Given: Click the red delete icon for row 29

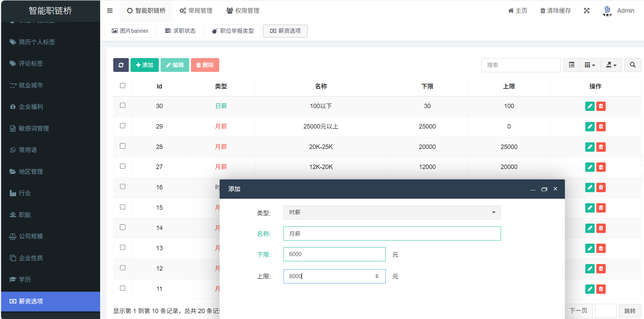Looking at the screenshot, I should pos(601,126).
